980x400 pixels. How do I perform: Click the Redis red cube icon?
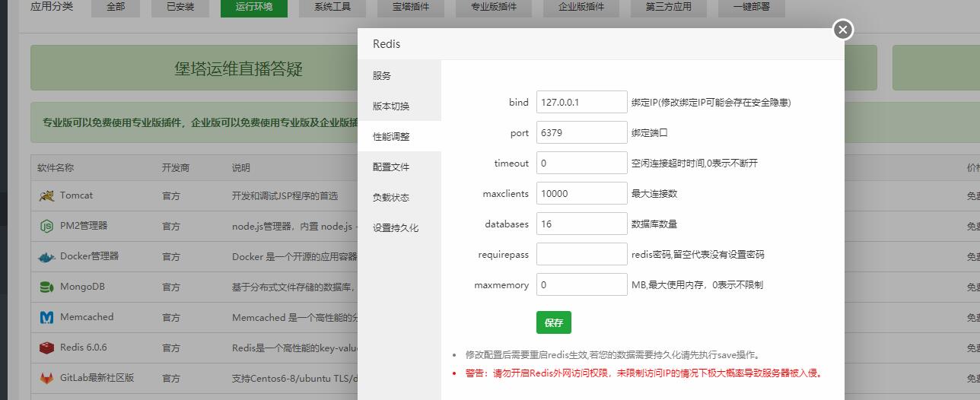tap(47, 348)
